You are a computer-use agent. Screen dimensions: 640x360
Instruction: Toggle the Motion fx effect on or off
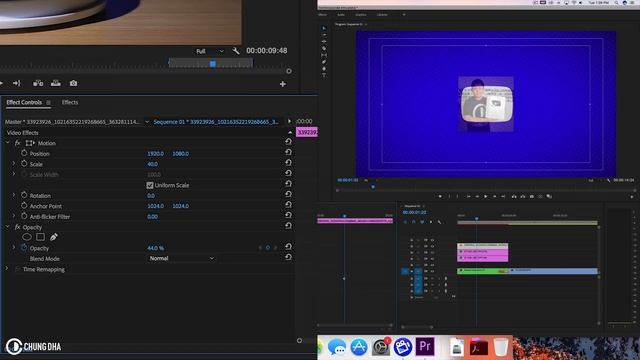[x=17, y=143]
